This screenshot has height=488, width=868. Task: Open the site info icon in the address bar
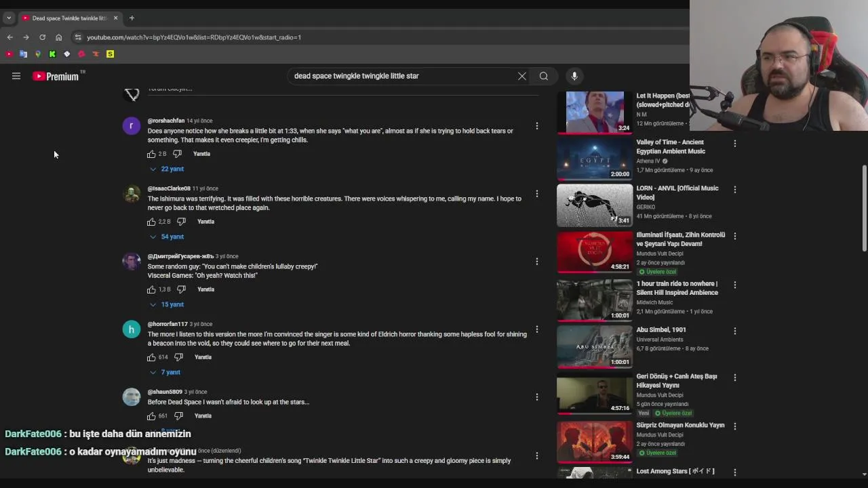[x=78, y=37]
